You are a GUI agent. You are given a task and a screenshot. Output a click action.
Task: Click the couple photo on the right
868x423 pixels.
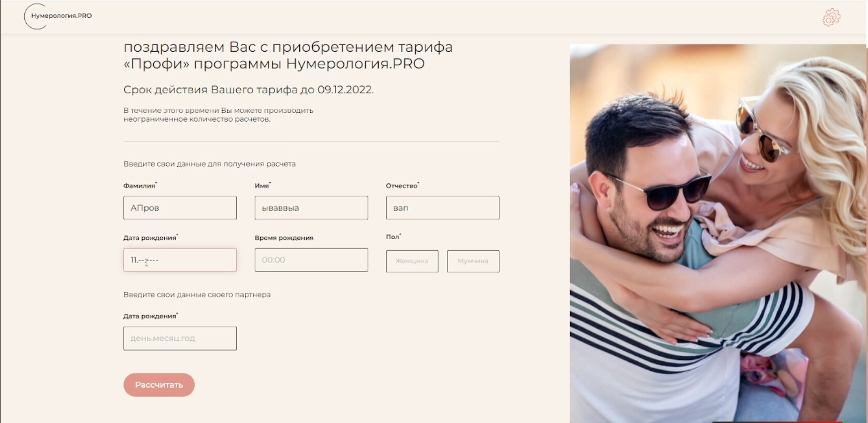point(718,233)
